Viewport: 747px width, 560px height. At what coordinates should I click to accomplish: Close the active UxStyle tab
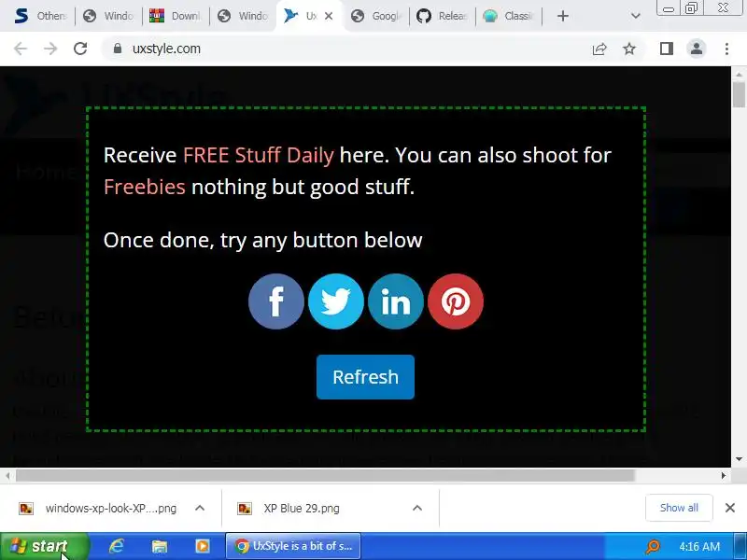click(x=329, y=16)
